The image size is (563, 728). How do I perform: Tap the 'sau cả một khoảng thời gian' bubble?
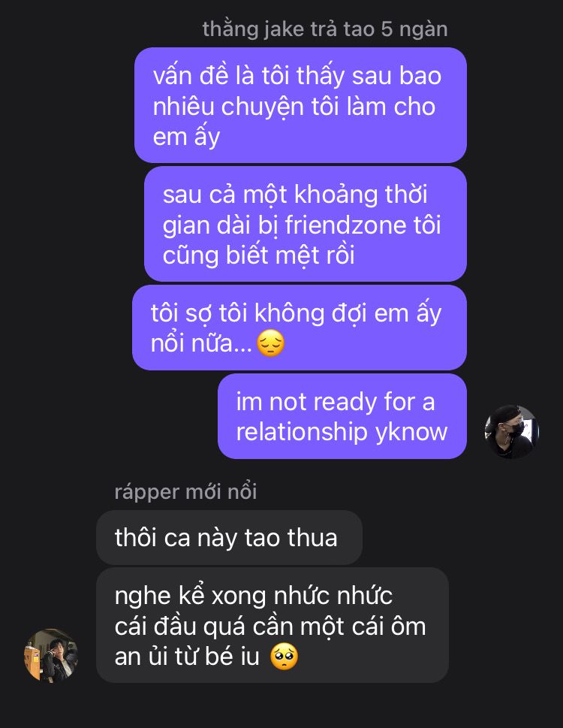pyautogui.click(x=306, y=224)
